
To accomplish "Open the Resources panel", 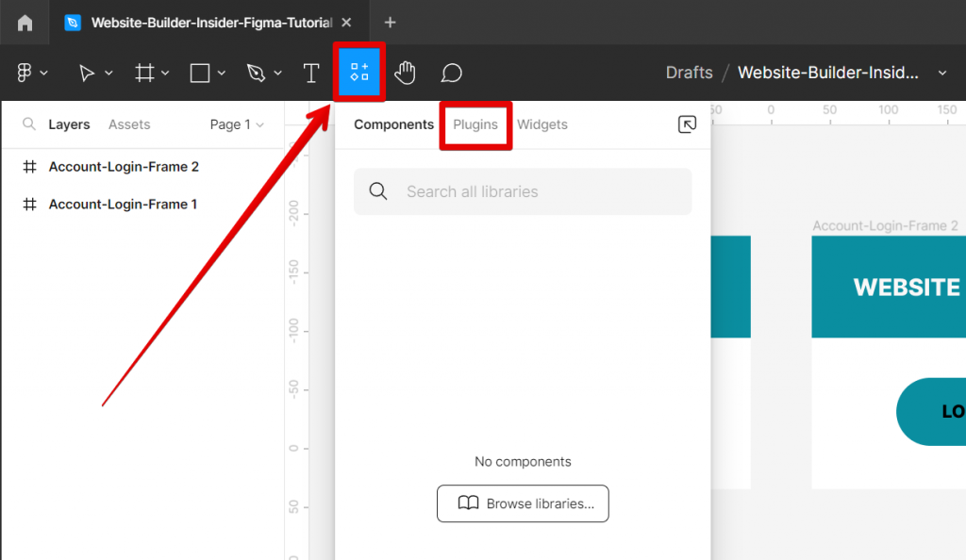I will pos(359,72).
